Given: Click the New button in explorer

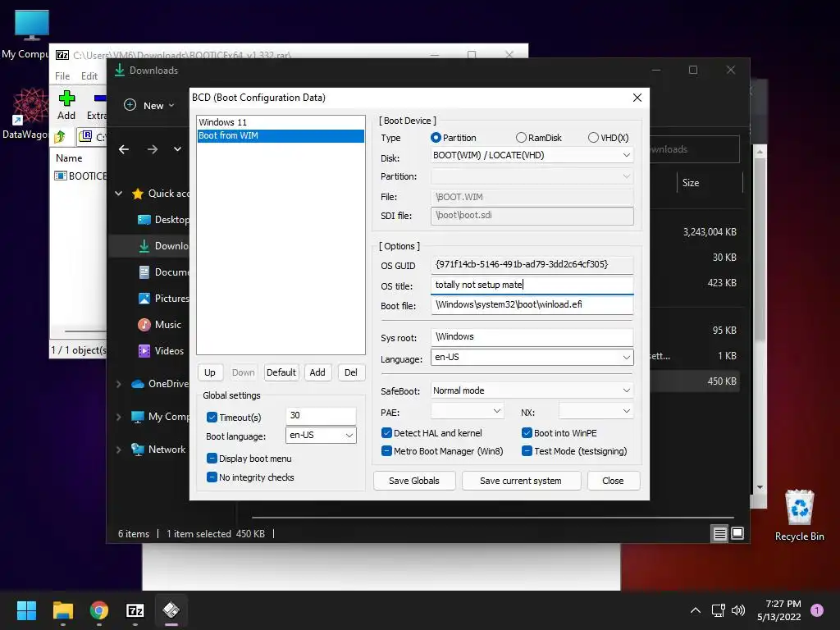Looking at the screenshot, I should [x=149, y=106].
